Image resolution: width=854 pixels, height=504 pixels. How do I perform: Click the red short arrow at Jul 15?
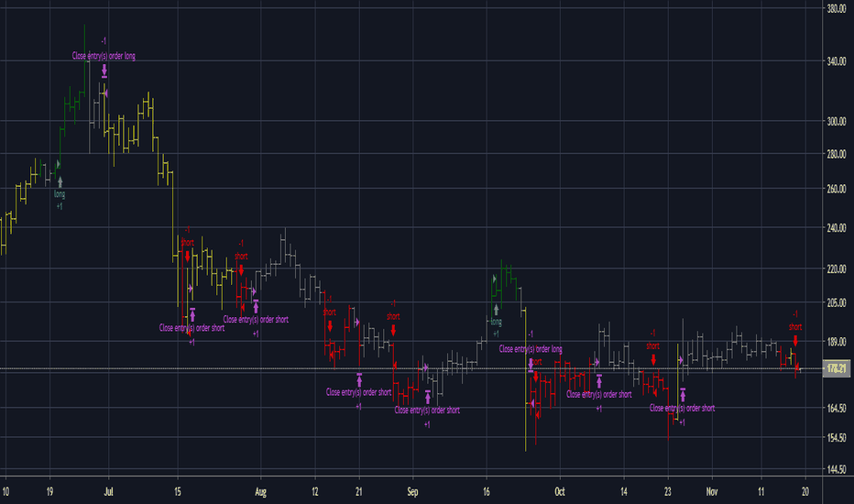pyautogui.click(x=187, y=256)
